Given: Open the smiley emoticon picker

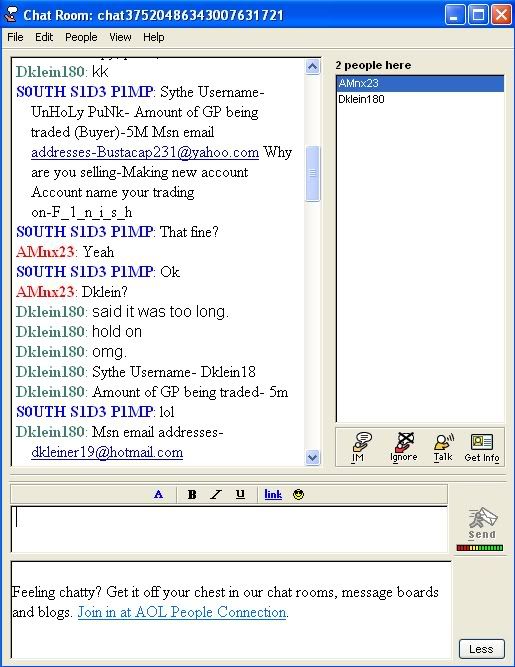Looking at the screenshot, I should tap(299, 494).
